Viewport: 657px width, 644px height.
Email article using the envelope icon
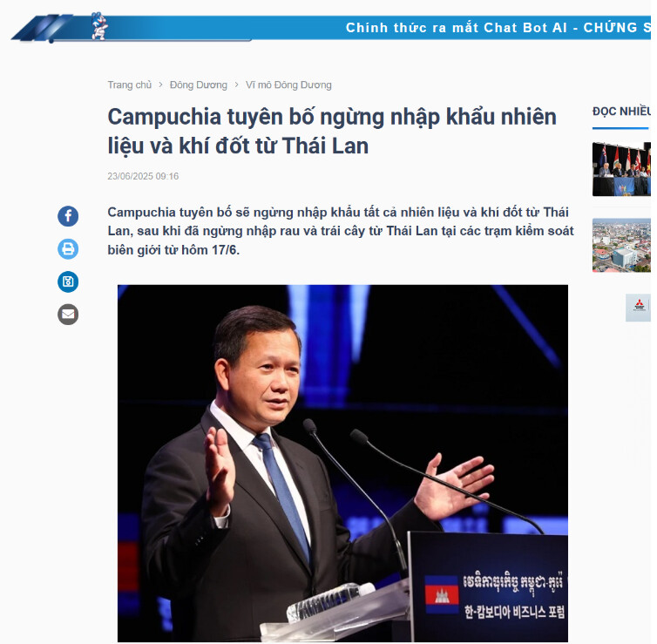pyautogui.click(x=68, y=315)
